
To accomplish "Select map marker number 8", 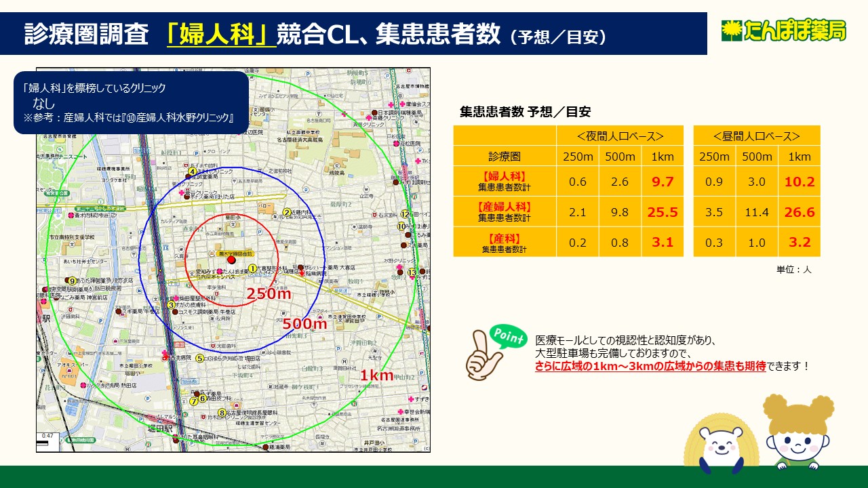I will point(221,412).
